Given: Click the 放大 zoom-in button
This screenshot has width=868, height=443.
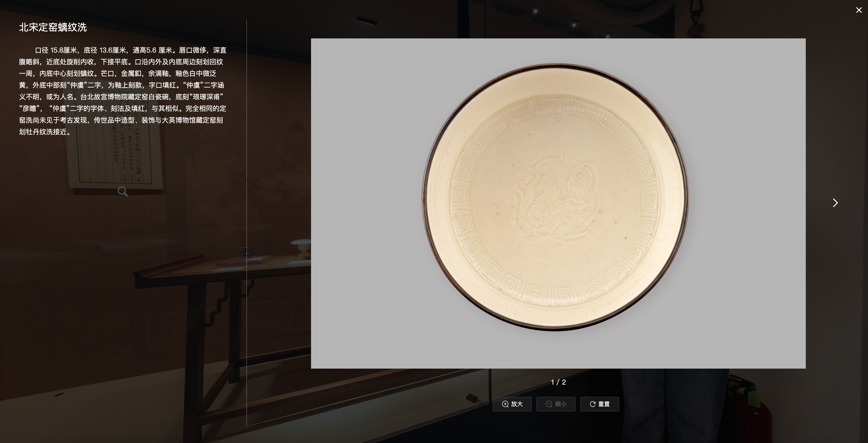Looking at the screenshot, I should point(512,404).
